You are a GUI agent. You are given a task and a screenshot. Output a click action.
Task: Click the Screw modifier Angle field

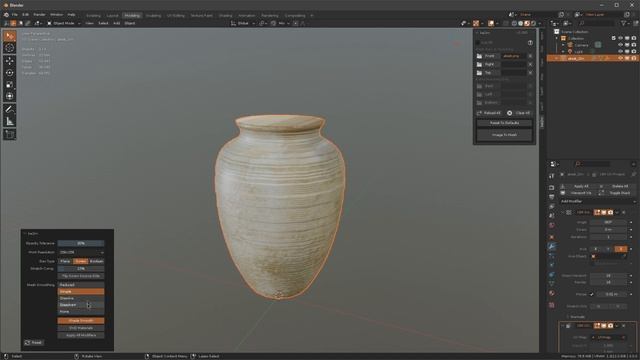608,222
